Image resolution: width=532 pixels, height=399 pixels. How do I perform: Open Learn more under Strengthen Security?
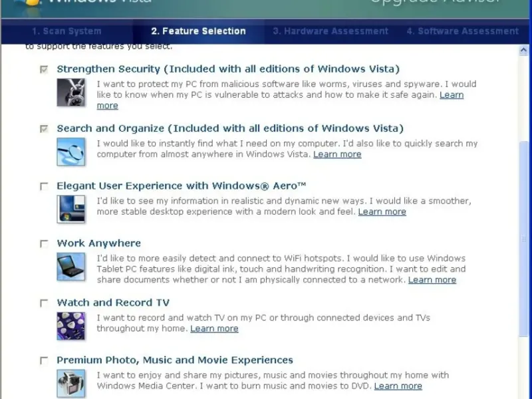click(x=452, y=94)
